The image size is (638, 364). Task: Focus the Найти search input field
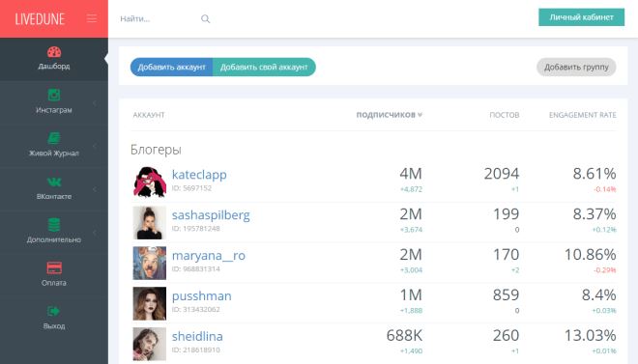pyautogui.click(x=158, y=18)
